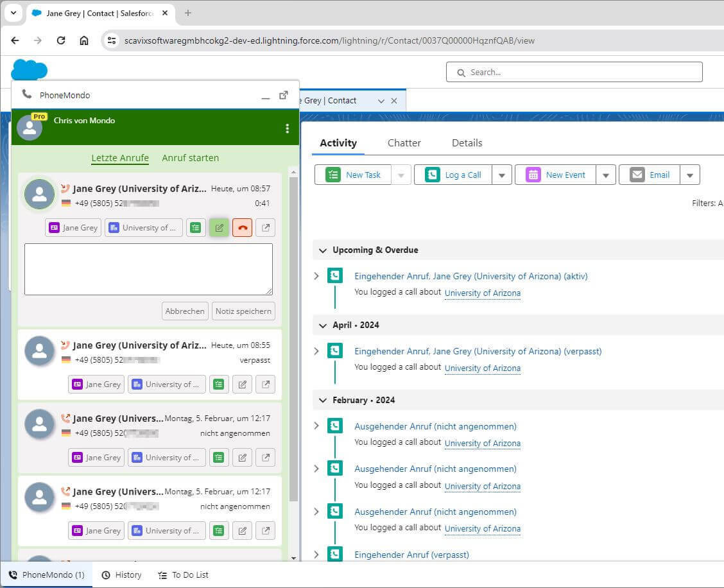Open the Eingehender Anruf (aktiv) link
This screenshot has width=724, height=588.
(x=471, y=276)
